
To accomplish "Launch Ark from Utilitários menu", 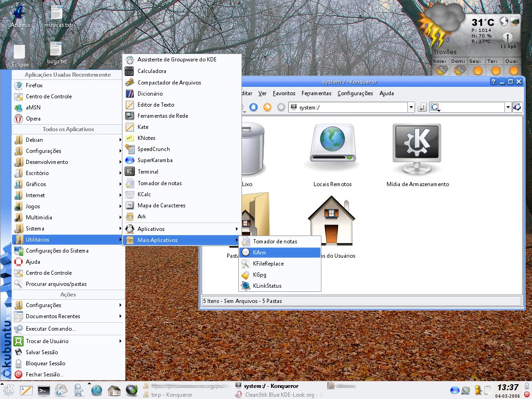I will [182, 217].
